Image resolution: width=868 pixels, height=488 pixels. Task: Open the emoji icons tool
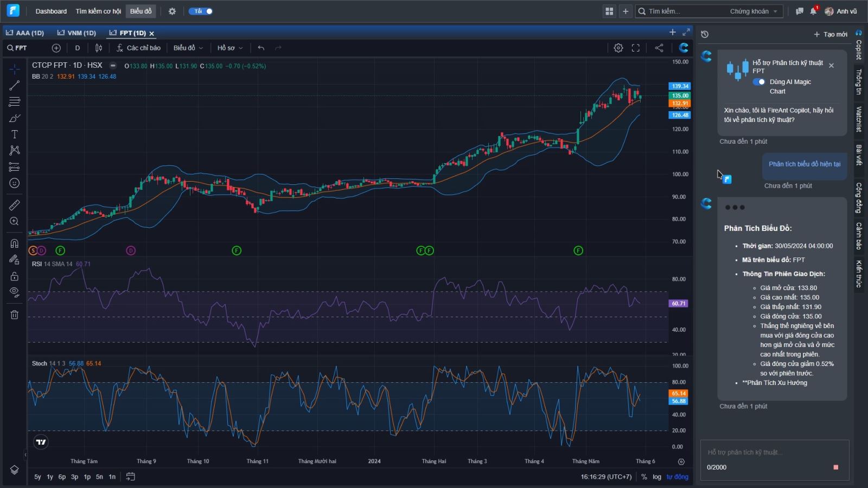15,183
